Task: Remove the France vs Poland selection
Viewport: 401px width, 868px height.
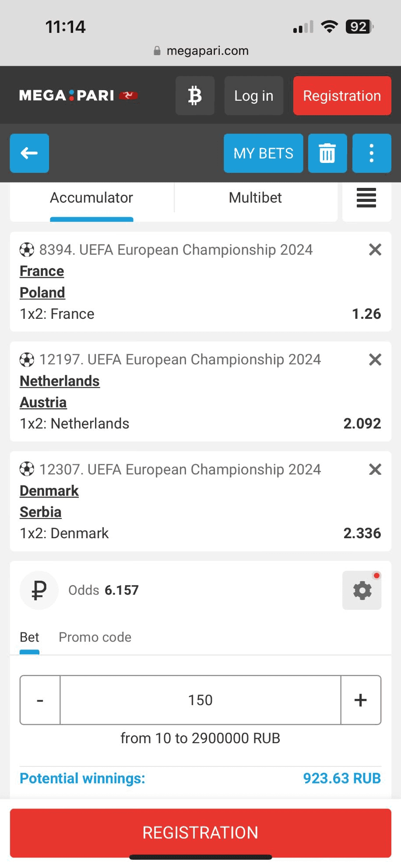Action: click(375, 250)
